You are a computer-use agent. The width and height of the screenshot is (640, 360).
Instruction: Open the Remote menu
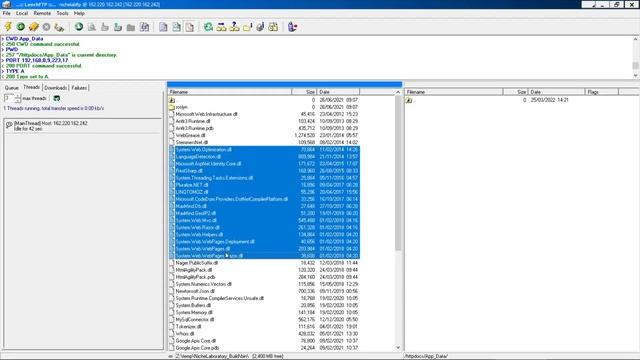click(42, 13)
